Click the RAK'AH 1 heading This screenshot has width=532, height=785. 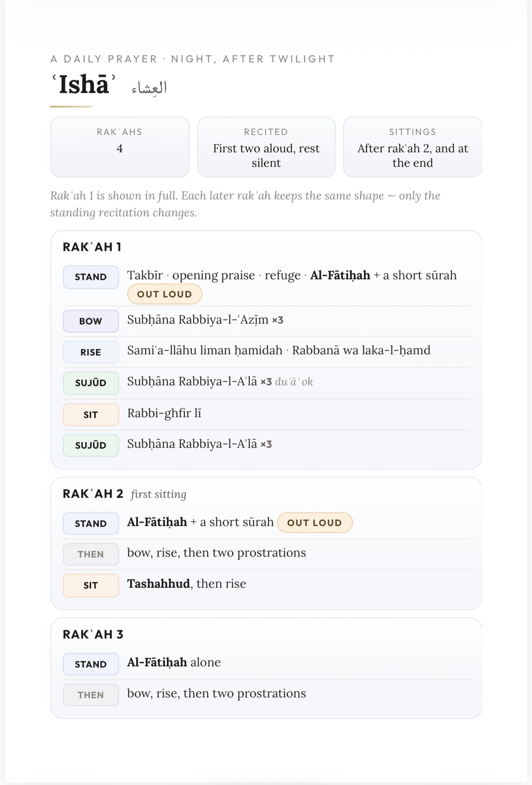(x=92, y=247)
